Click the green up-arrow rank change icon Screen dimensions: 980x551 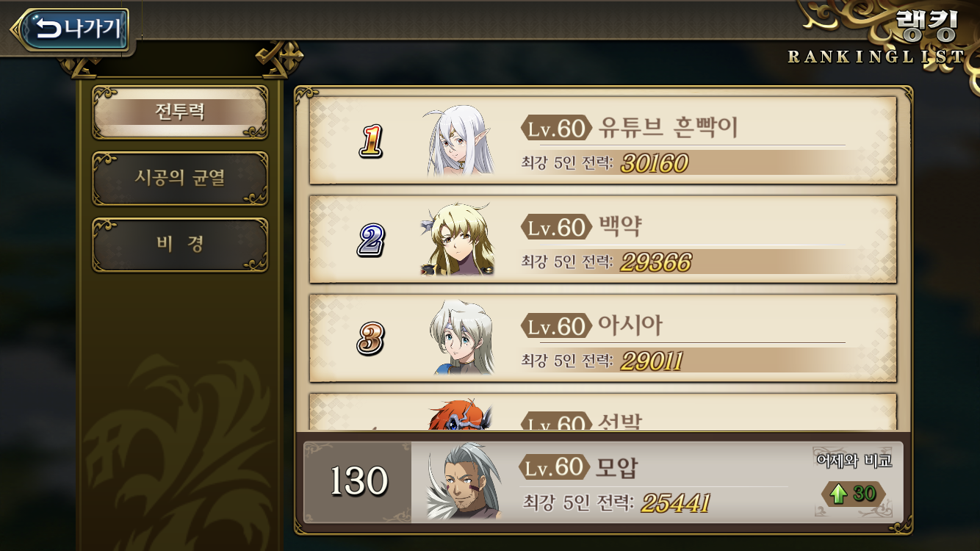[838, 494]
